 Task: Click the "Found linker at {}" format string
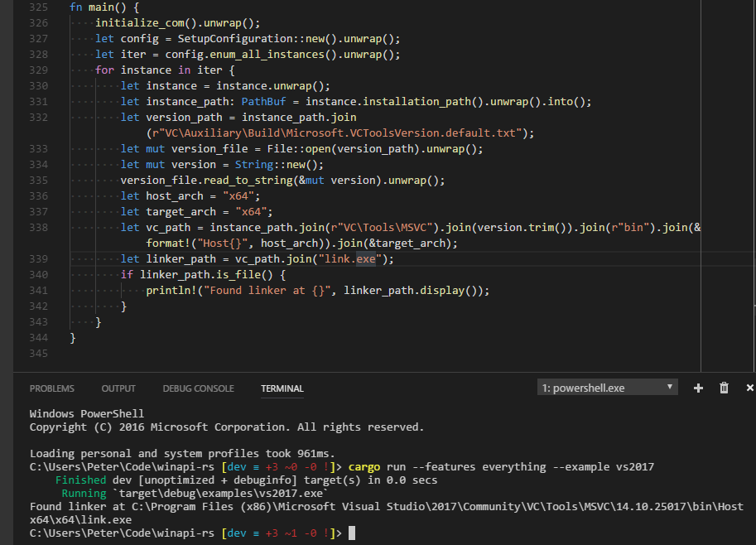click(x=267, y=291)
